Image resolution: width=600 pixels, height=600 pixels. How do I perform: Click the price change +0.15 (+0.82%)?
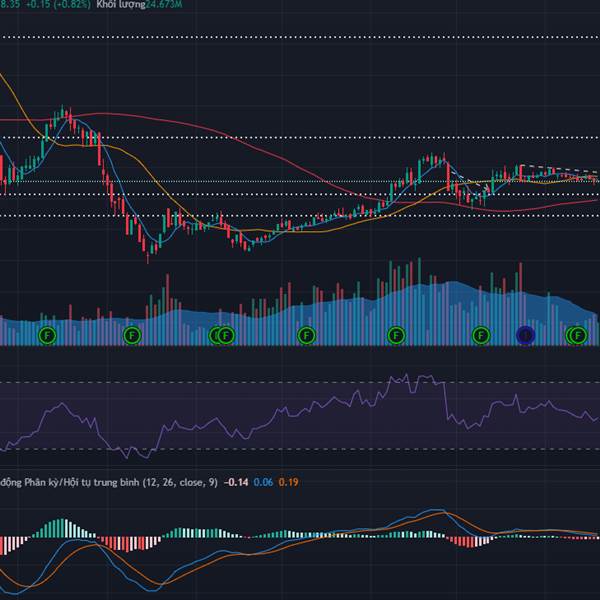click(x=58, y=5)
